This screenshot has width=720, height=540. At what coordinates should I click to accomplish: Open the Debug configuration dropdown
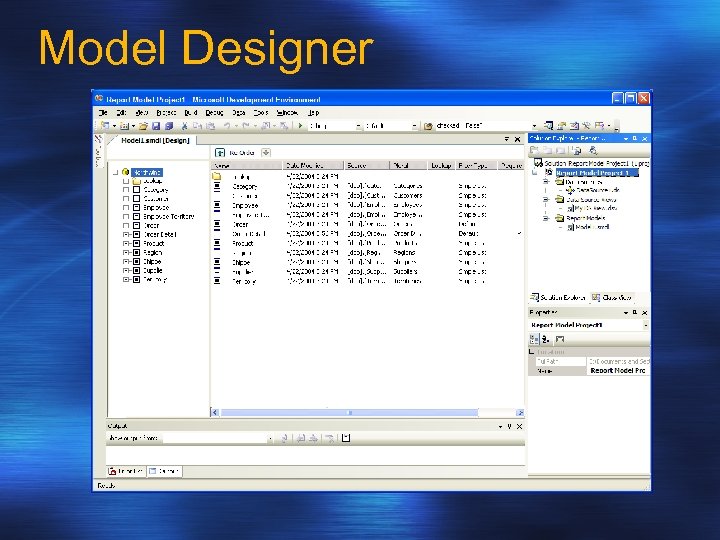359,126
